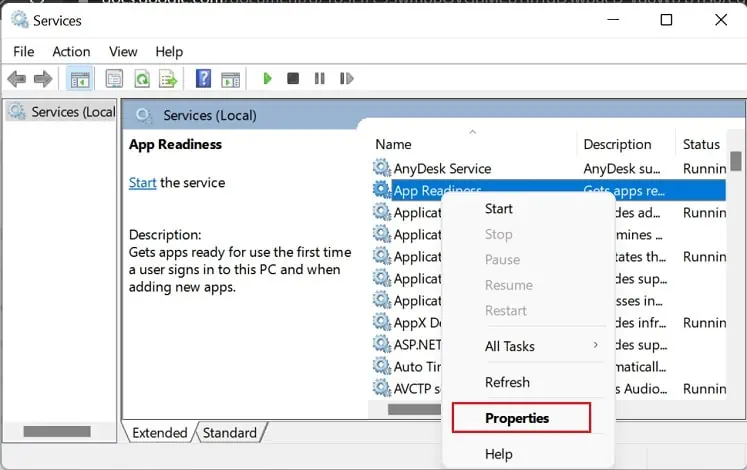
Task: Click the header icon beside Services (Local) title
Action: [143, 115]
